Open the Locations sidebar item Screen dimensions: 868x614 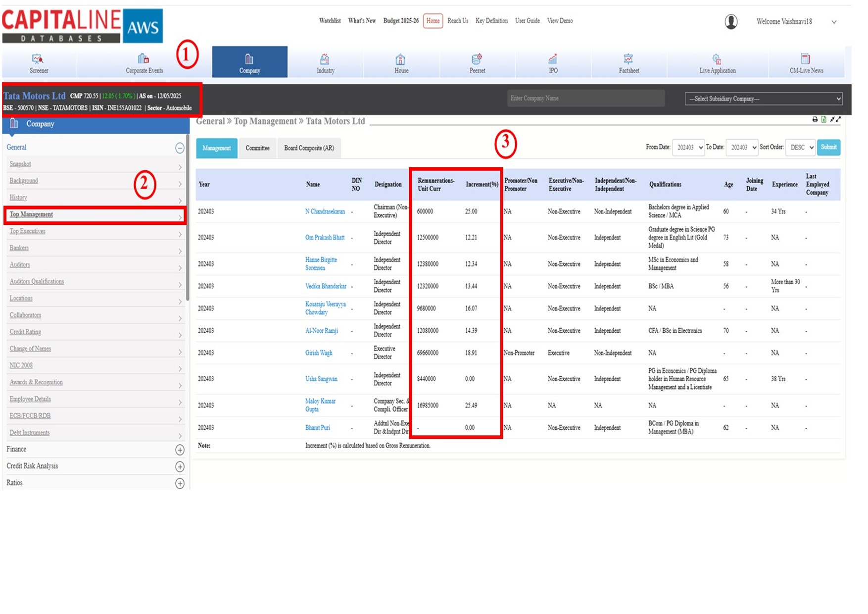(x=21, y=299)
